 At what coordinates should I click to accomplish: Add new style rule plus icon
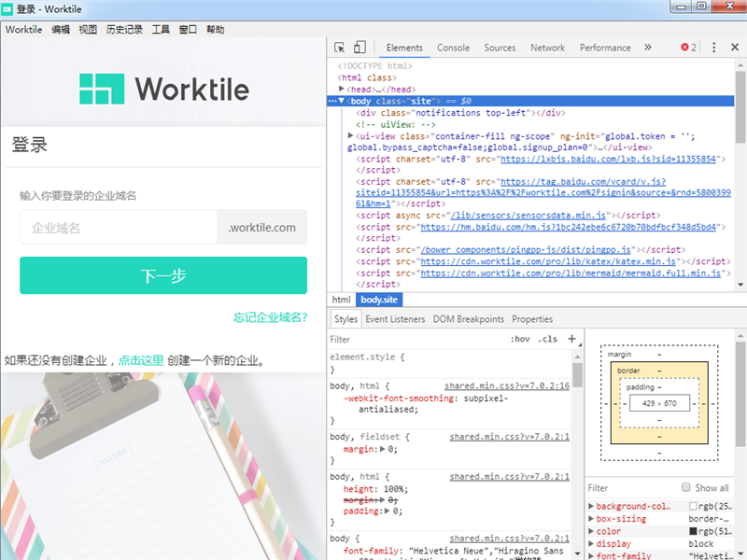pos(571,339)
